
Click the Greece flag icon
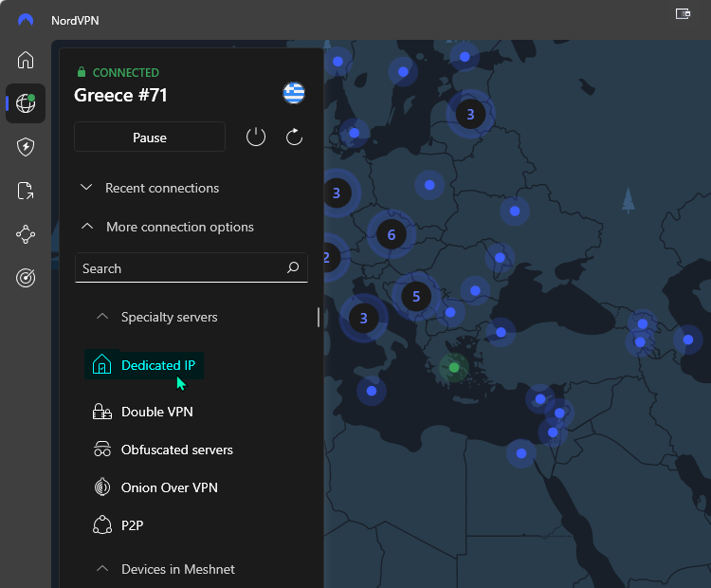[294, 93]
